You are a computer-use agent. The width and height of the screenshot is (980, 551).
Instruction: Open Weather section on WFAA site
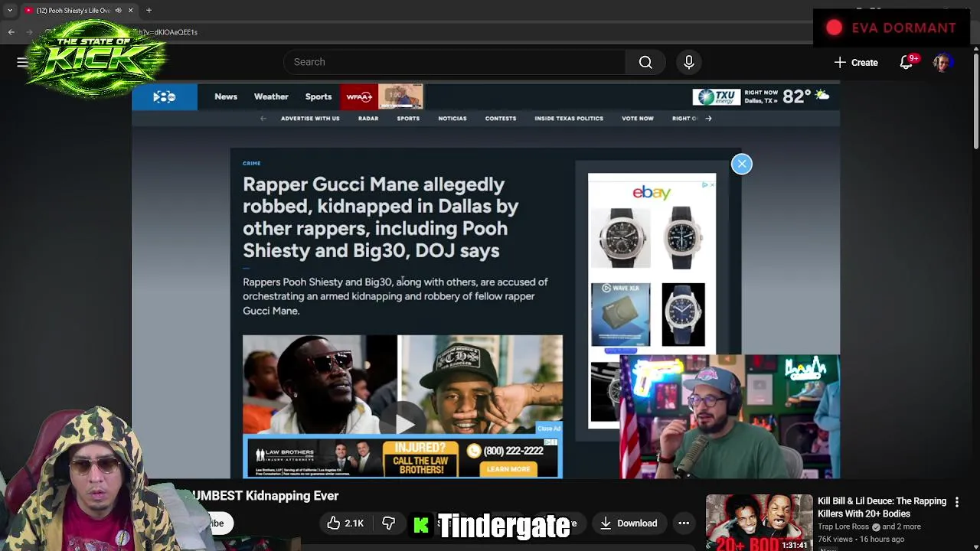click(271, 97)
